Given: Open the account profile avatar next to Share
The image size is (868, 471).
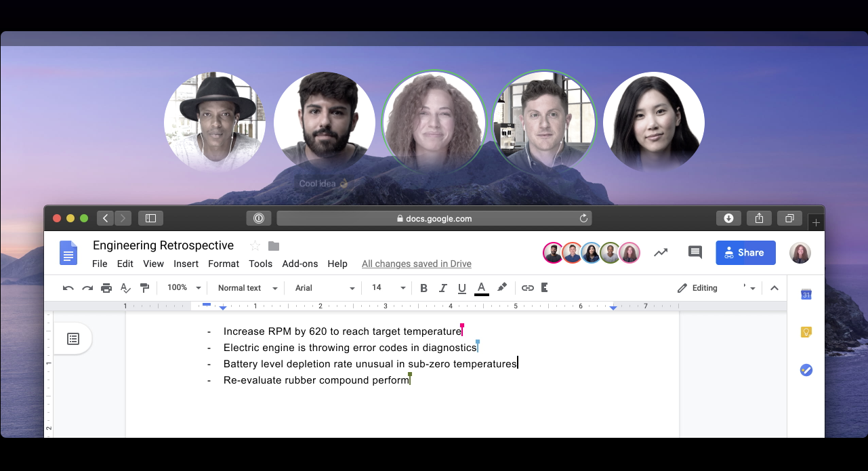Looking at the screenshot, I should tap(800, 253).
